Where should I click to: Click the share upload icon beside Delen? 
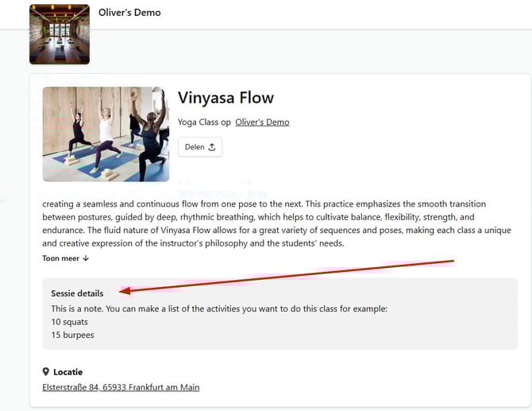click(212, 147)
